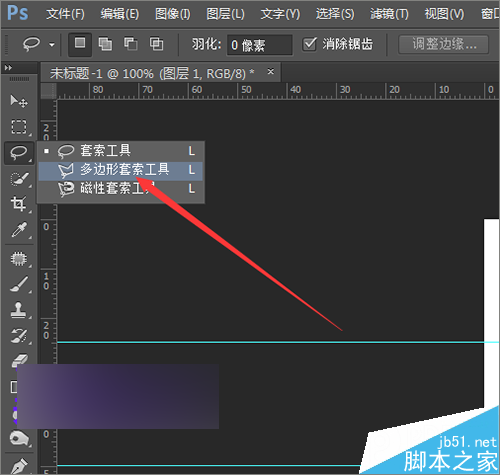Select the Clone Stamp tool
Viewport: 500px width, 475px height.
tap(19, 310)
